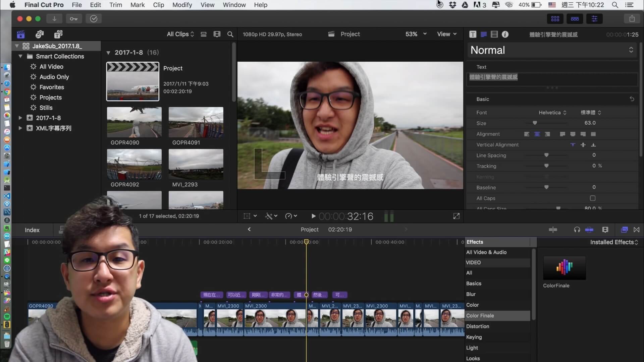Open the photos and audio sidebar
This screenshot has width=644, height=362.
(x=40, y=34)
